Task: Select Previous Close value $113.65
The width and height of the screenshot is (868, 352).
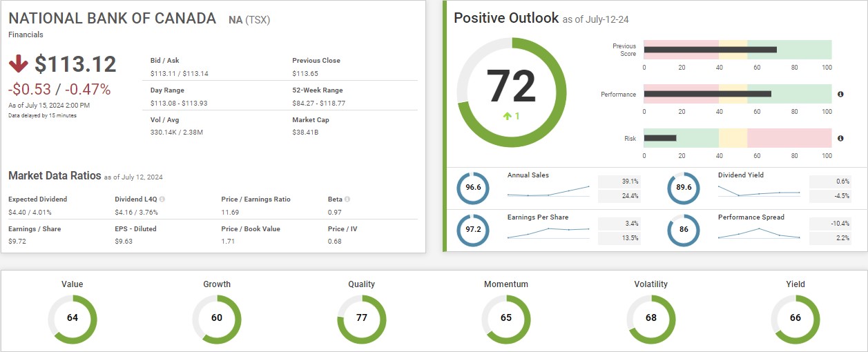Action: pos(305,73)
